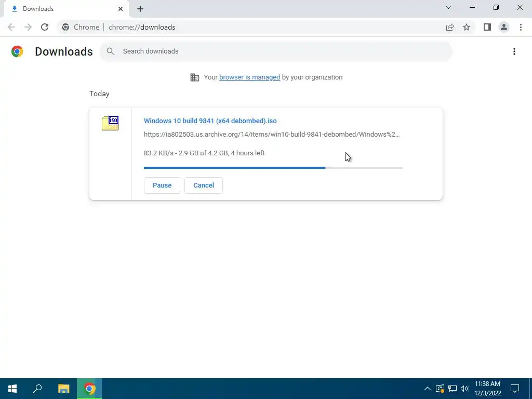Click the ISO file icon

[x=110, y=123]
